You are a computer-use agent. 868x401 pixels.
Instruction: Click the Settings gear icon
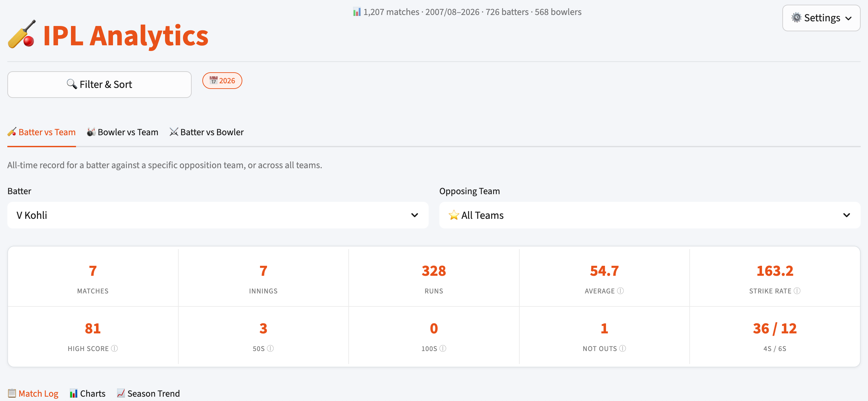point(796,18)
